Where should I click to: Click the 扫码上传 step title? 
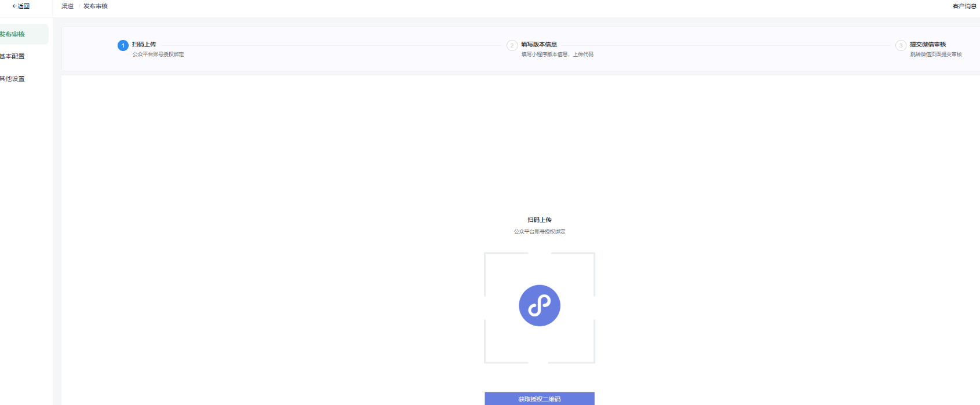(x=144, y=44)
